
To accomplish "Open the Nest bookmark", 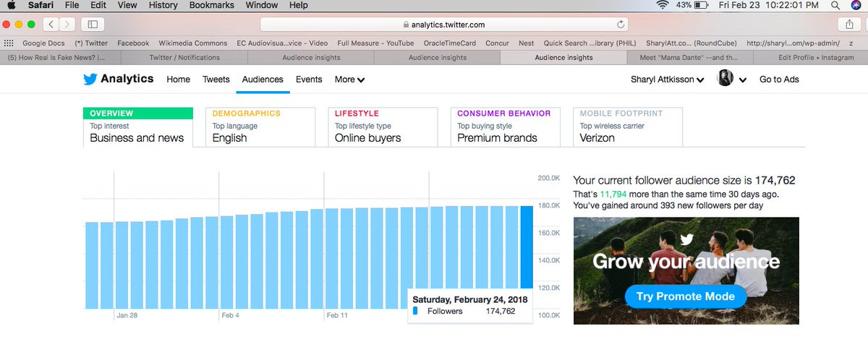I will point(527,43).
